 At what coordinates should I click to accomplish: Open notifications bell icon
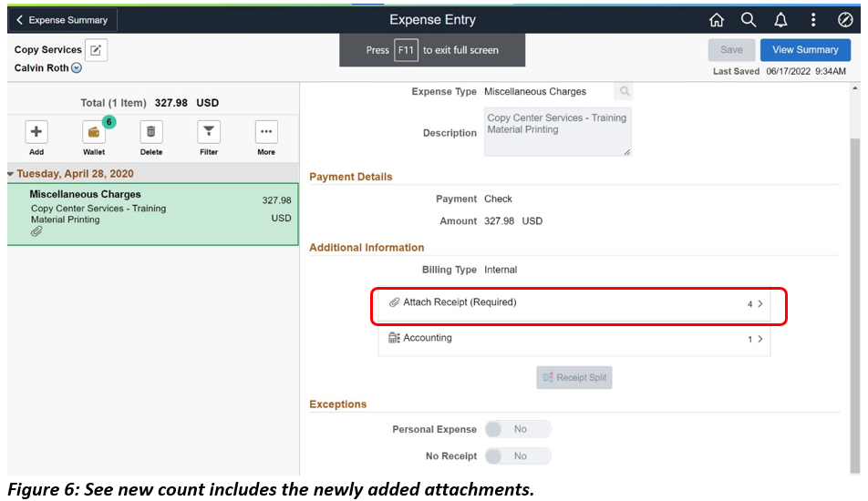(780, 20)
